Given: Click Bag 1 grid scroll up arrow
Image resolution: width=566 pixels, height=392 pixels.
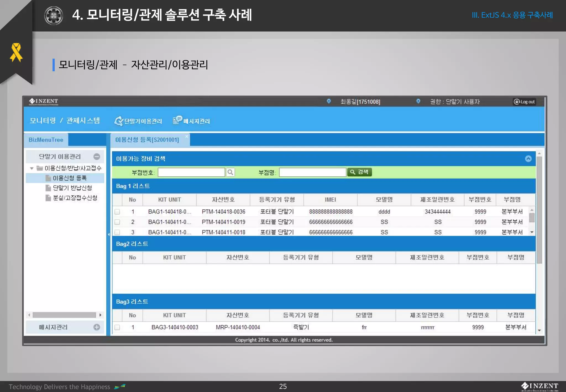Looking at the screenshot, I should 532,210.
